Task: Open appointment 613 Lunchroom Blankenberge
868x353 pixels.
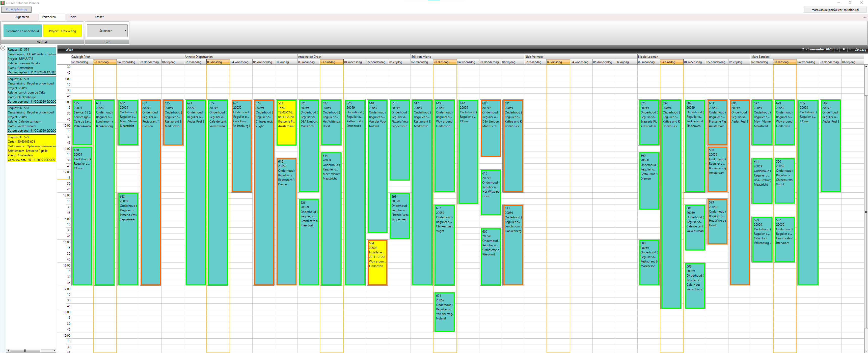Action: coord(513,245)
